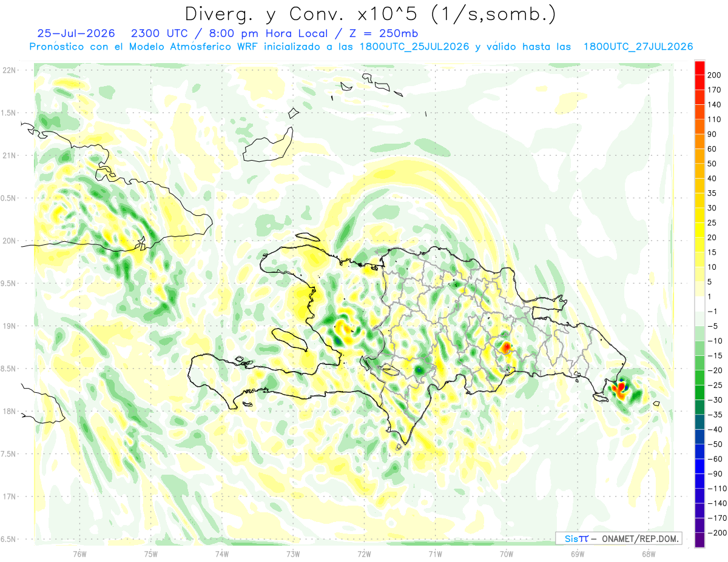Click the latitude label "19N"

[x=10, y=326]
